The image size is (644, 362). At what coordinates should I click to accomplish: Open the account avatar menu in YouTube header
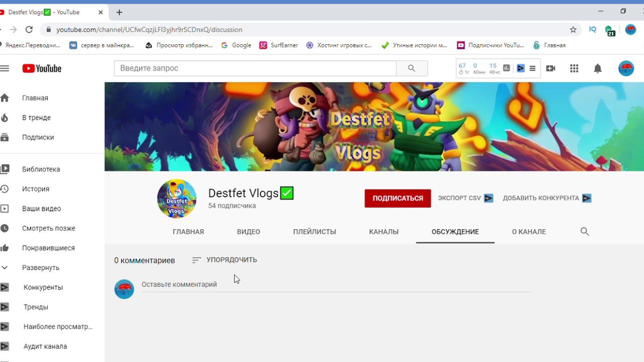(626, 68)
